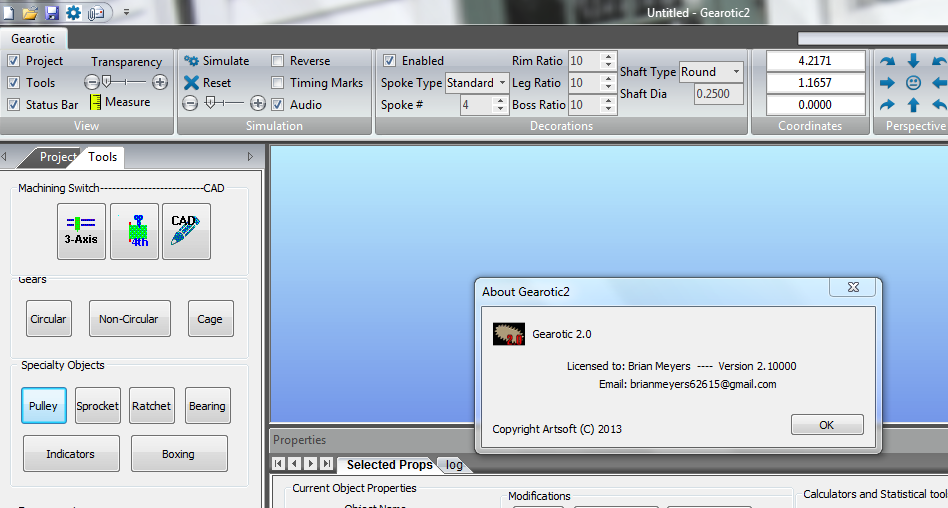This screenshot has width=948, height=508.
Task: Select the 4th axis machining icon
Action: pos(134,231)
